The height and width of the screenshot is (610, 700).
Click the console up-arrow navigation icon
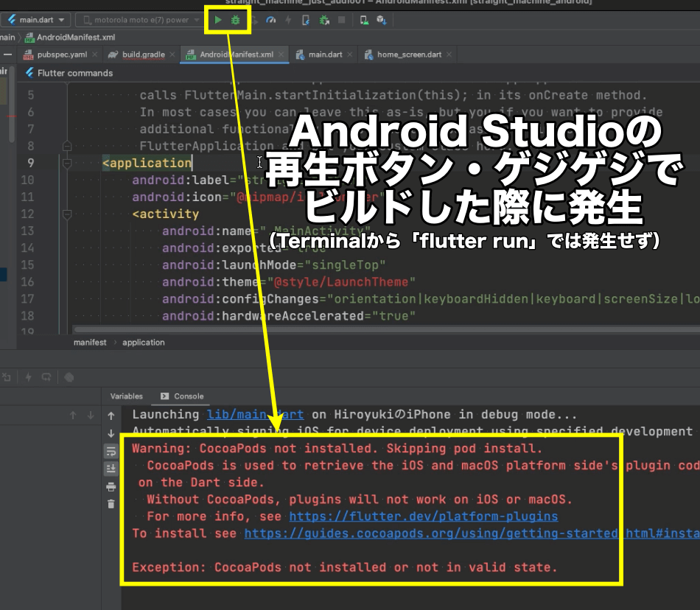point(111,416)
